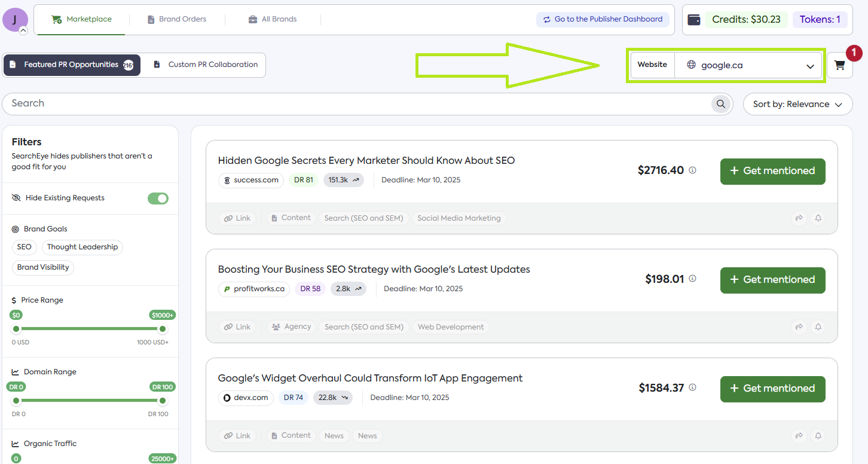
Task: Switch to Brand Orders tab
Action: click(177, 19)
